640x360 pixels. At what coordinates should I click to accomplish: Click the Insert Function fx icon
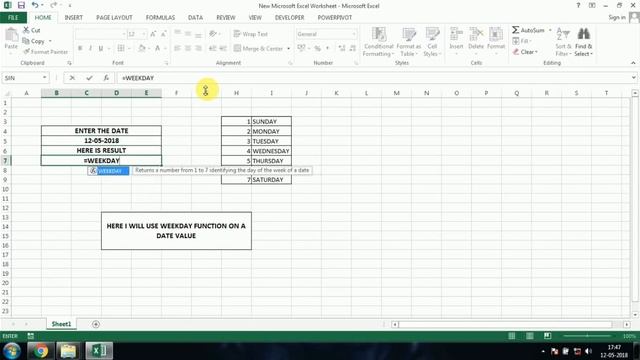(x=106, y=78)
